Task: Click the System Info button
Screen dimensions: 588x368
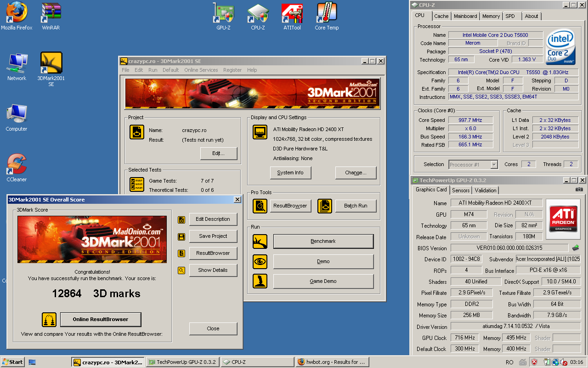Action: (290, 172)
